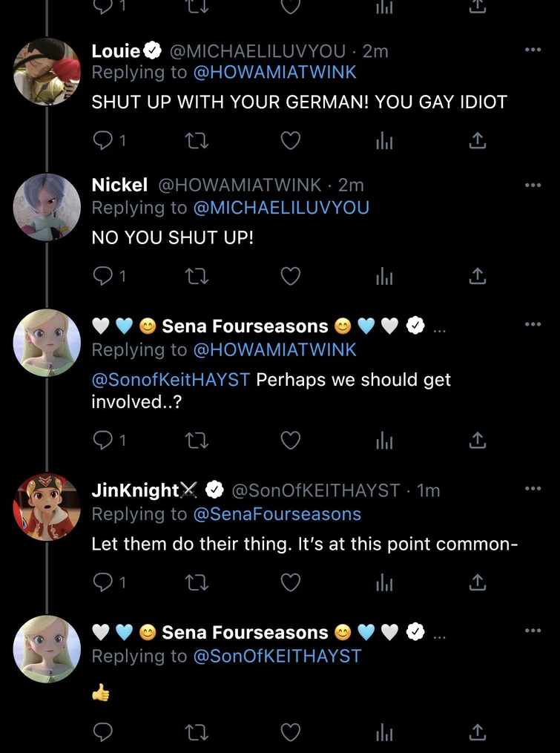Open @SenaFourseasons link in JinKnight's reply
The image size is (560, 753).
[x=277, y=514]
